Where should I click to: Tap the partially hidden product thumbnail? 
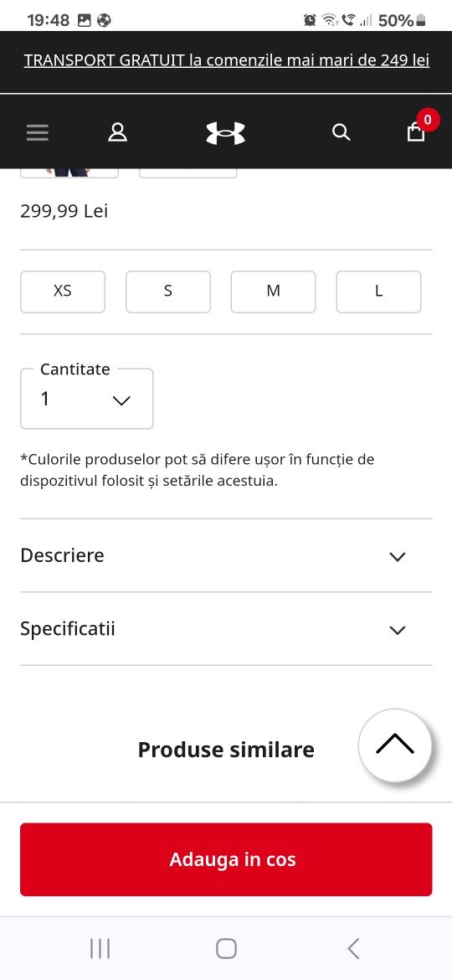[69, 173]
